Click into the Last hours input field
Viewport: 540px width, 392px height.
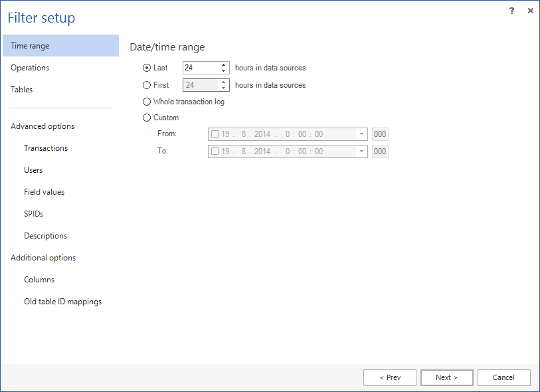pos(201,68)
